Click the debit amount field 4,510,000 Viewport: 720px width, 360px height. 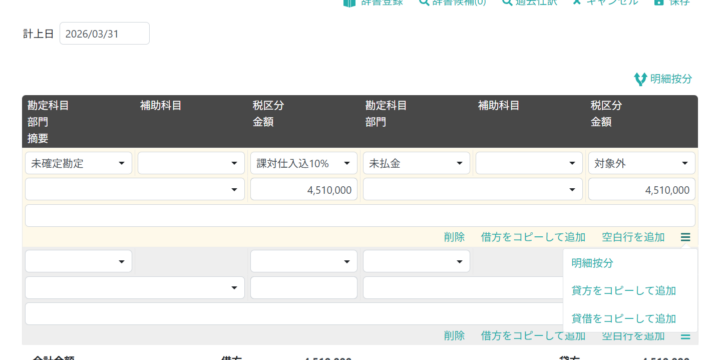[x=304, y=189]
